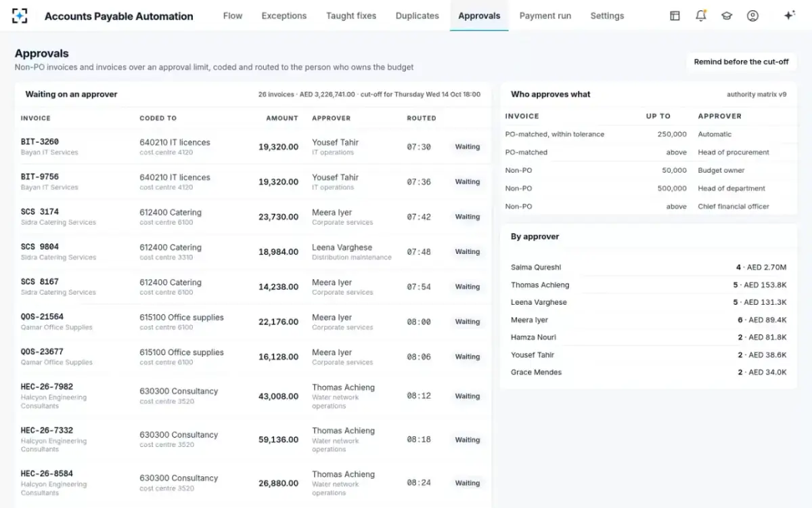
Task: Open invoice HEC-26-8584
Action: pos(47,474)
